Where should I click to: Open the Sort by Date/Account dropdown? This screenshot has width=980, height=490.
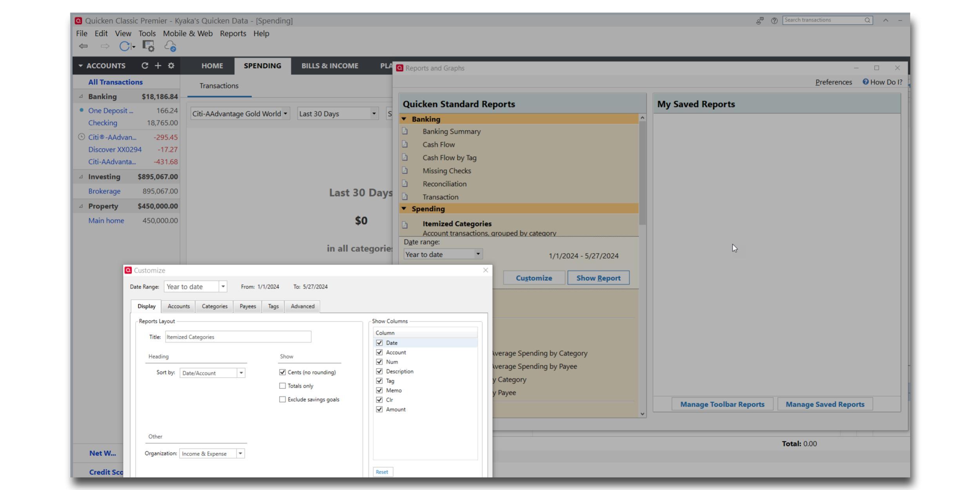[x=241, y=373]
